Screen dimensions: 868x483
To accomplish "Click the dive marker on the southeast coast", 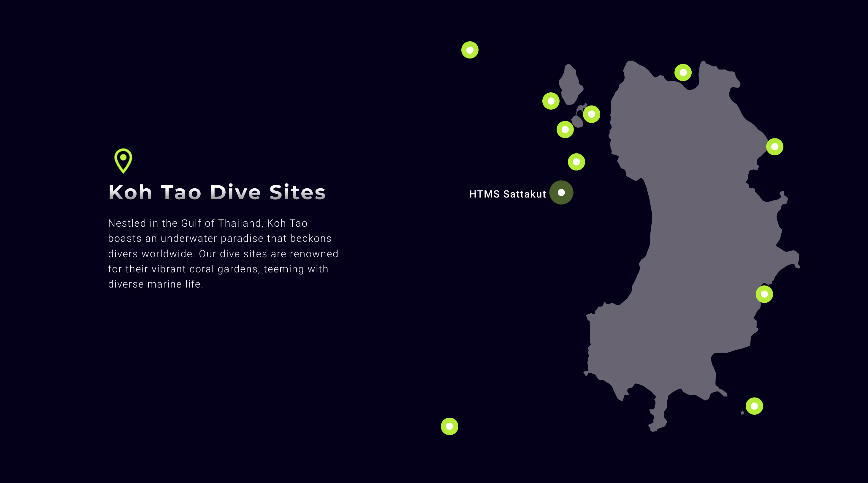I will pos(764,294).
